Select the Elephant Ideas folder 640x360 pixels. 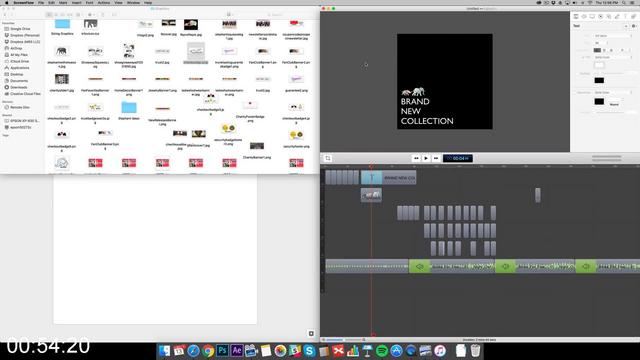pyautogui.click(x=129, y=110)
